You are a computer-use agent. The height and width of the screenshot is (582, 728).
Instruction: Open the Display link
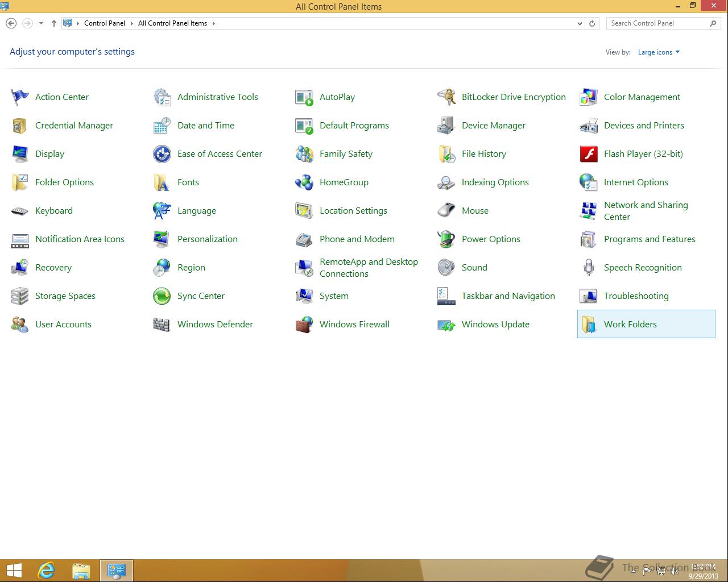click(49, 154)
